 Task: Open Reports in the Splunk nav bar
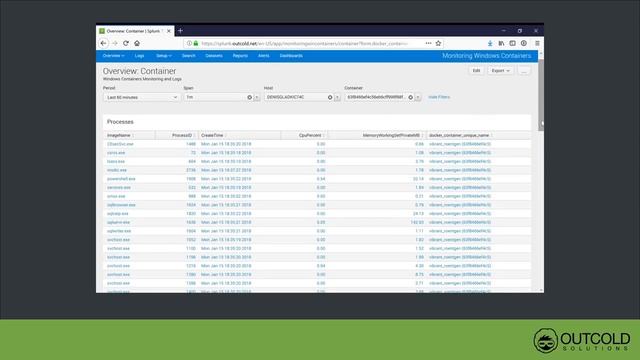click(x=240, y=56)
